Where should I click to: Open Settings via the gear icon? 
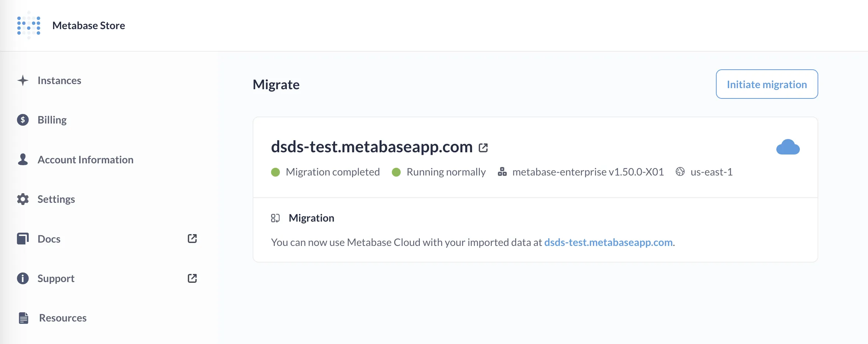click(x=23, y=199)
